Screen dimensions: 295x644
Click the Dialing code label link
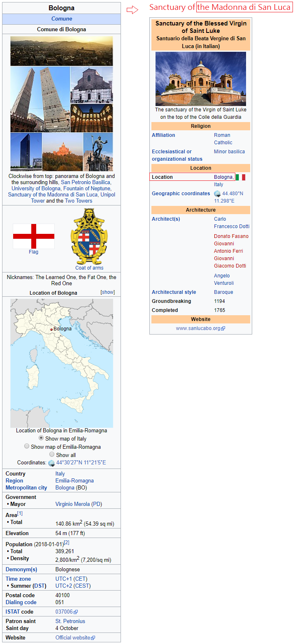click(21, 602)
